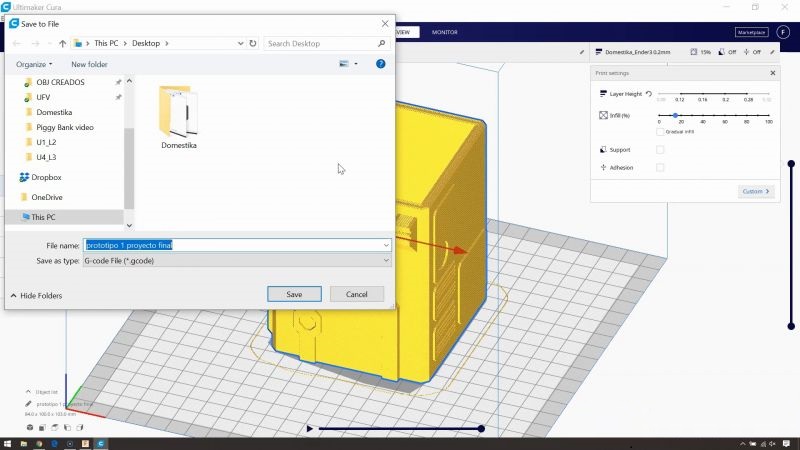Click the Custom settings button
Screen dimensions: 800x450
pos(756,191)
